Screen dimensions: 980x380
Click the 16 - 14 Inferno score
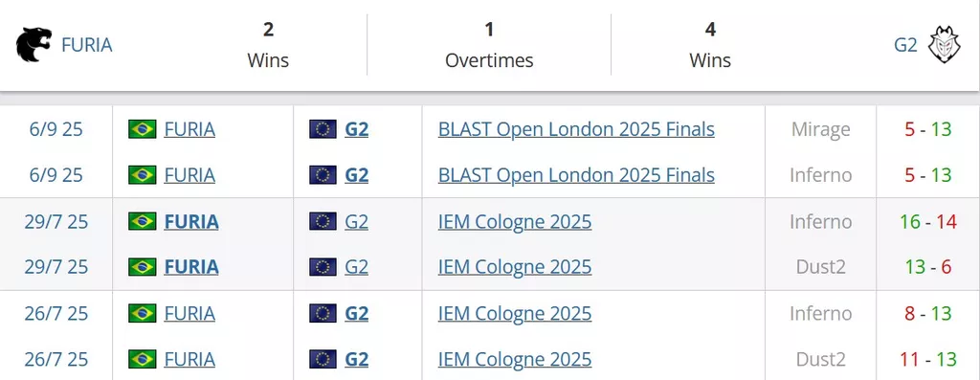(928, 221)
